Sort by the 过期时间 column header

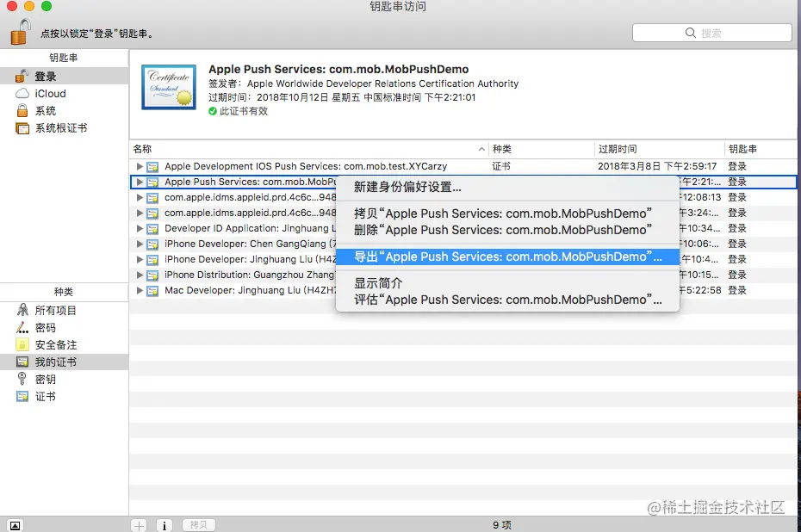click(659, 149)
